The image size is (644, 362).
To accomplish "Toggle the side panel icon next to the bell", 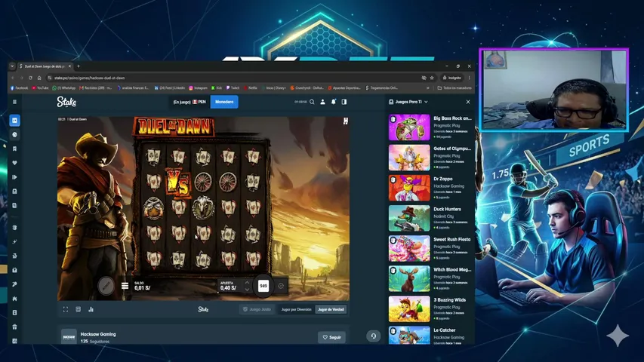I will click(x=344, y=102).
